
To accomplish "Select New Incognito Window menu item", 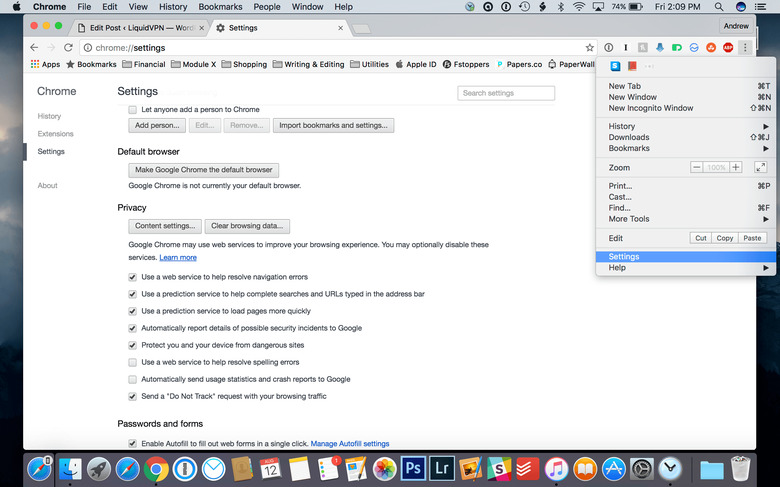I will tap(651, 108).
